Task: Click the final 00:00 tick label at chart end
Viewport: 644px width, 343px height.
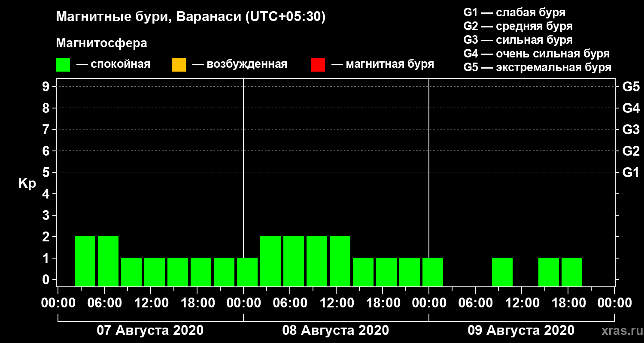Action: click(x=614, y=303)
